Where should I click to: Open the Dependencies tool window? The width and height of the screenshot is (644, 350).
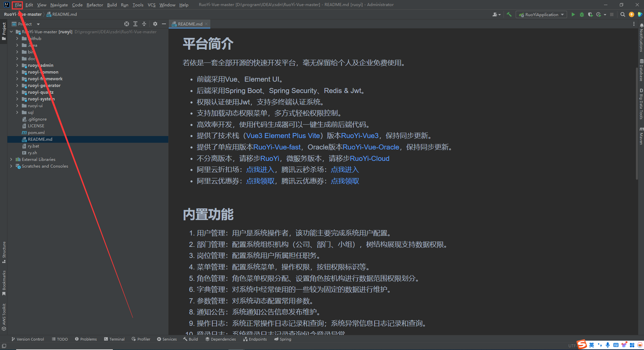click(221, 339)
